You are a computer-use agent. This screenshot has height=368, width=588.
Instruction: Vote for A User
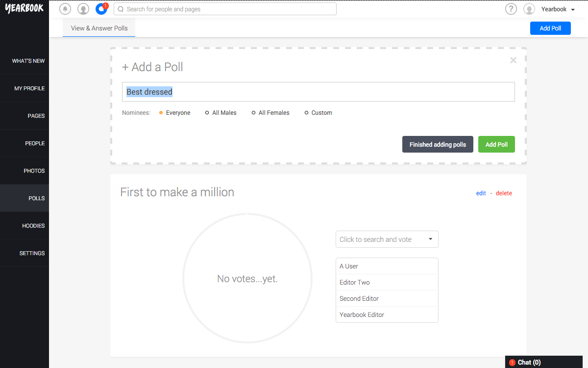coord(387,266)
